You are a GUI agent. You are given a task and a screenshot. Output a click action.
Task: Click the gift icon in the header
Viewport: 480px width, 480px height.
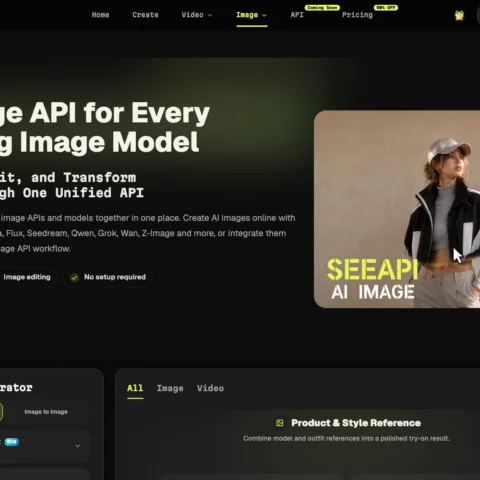click(459, 15)
